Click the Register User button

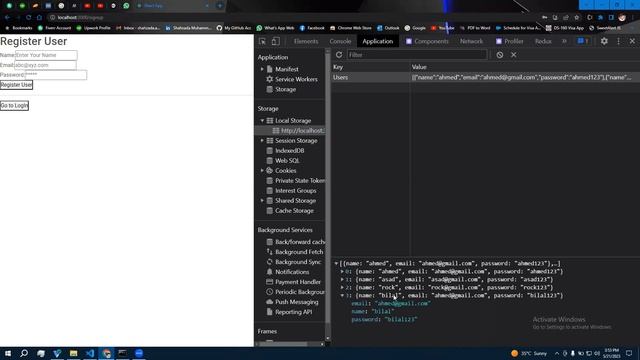pos(16,85)
